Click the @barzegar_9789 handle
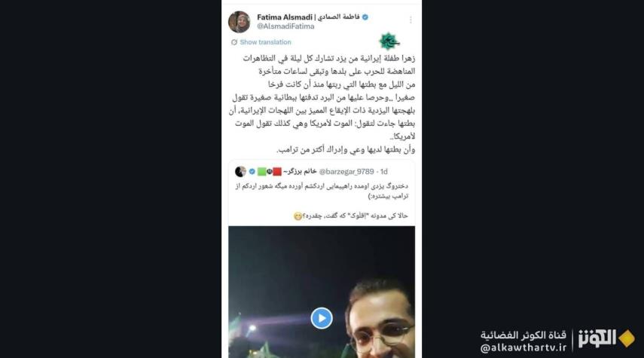 coord(346,171)
